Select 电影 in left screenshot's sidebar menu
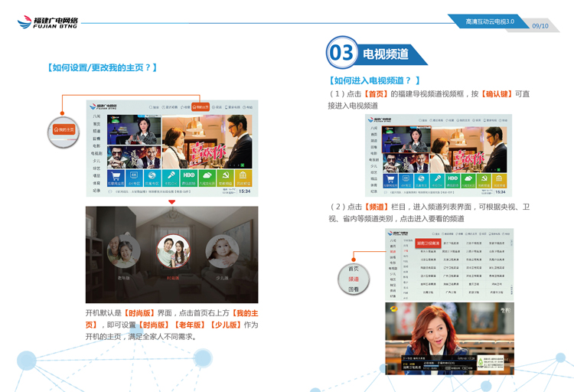This screenshot has height=392, width=574. [97, 145]
